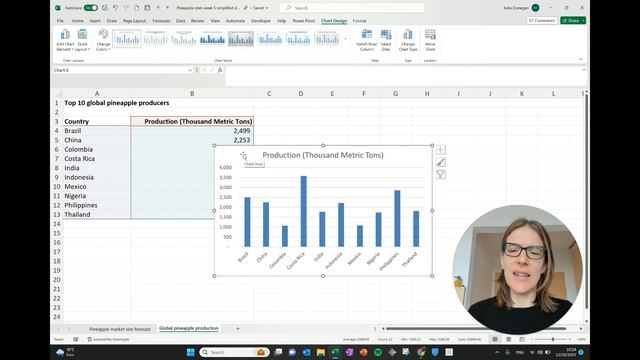Viewport: 640px width, 360px height.
Task: Switch to the Formulas tab
Action: 161,21
